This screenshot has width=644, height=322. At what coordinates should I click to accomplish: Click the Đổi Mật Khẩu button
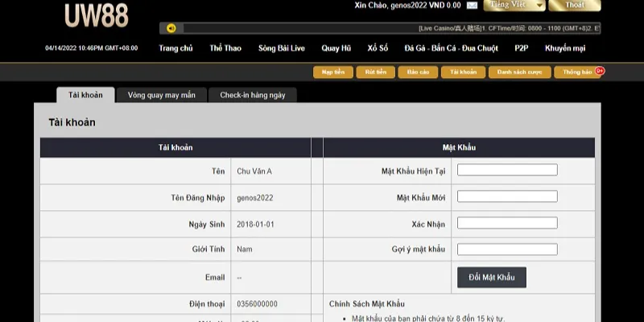(x=491, y=278)
